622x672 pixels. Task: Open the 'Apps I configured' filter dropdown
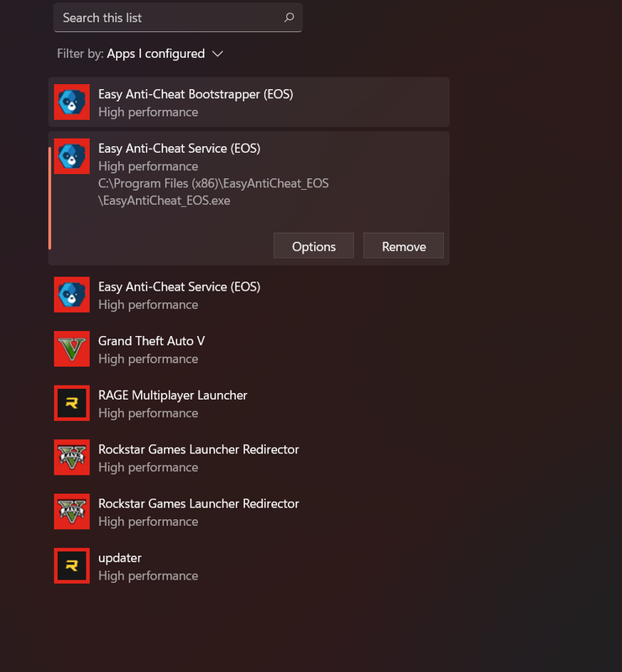click(140, 54)
